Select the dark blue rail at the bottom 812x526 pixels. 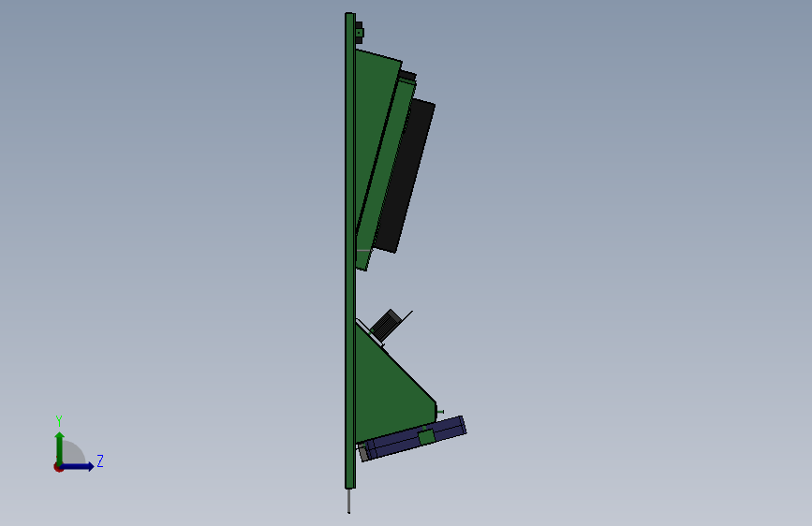(x=414, y=438)
